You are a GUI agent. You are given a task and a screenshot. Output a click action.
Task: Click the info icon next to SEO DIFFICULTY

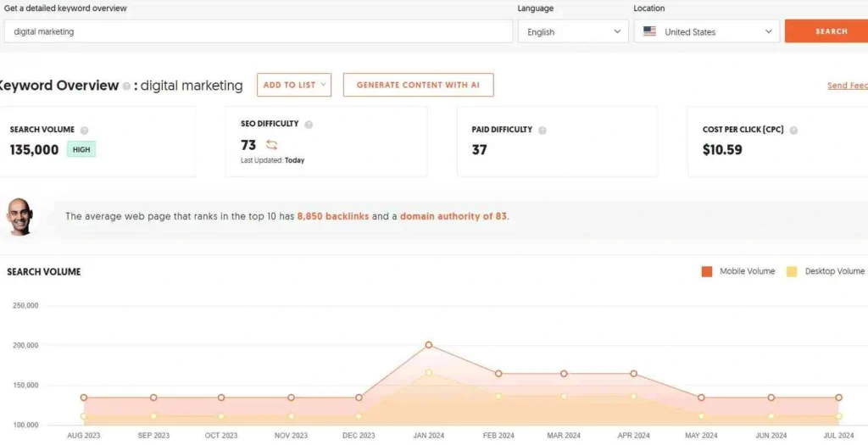[309, 125]
